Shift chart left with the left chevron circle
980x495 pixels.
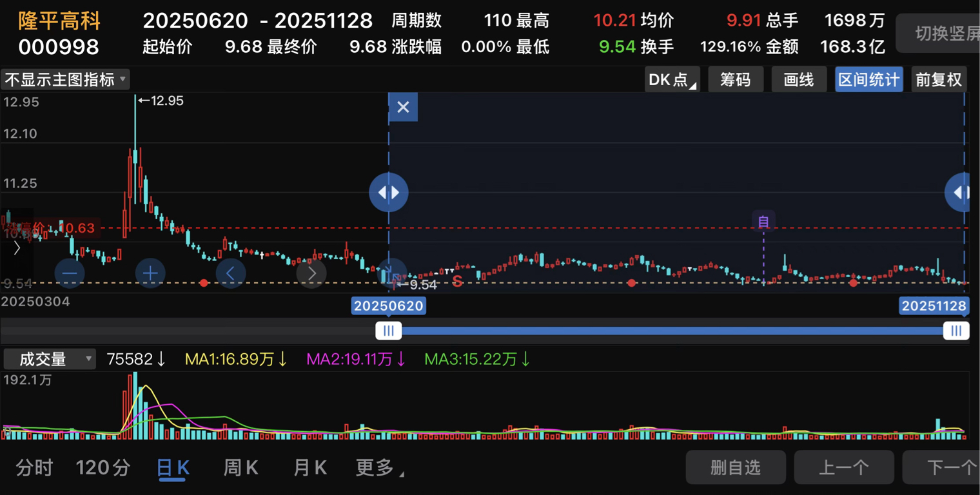tap(231, 273)
